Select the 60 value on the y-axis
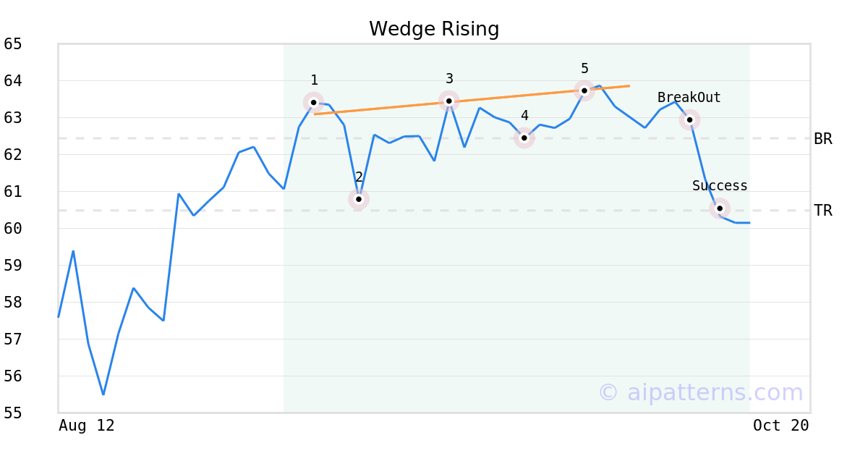 [x=13, y=229]
